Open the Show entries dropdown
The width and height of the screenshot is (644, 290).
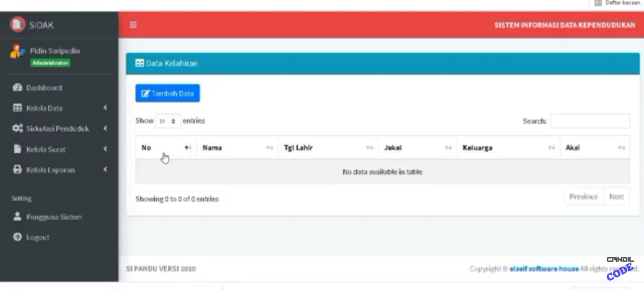coord(168,121)
